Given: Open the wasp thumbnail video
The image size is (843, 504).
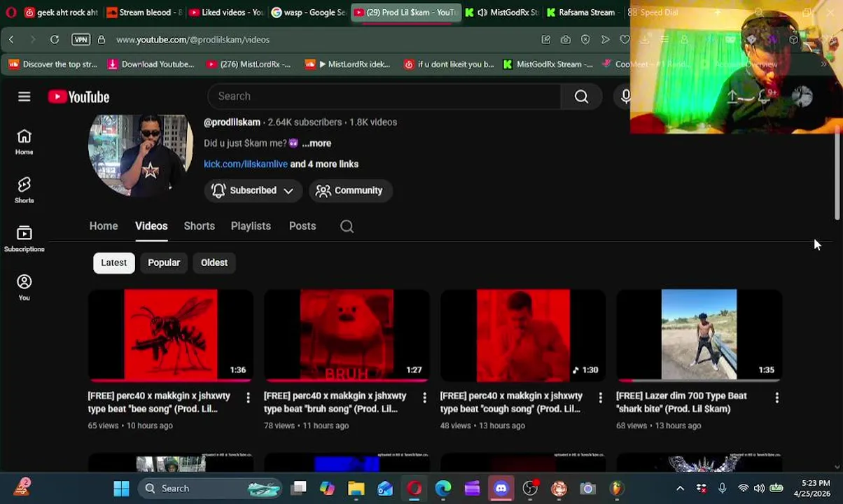Looking at the screenshot, I should 171,335.
